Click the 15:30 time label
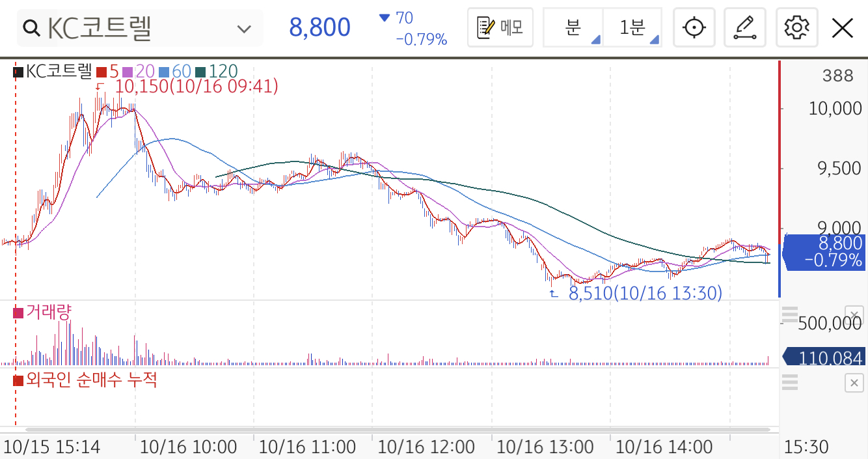 pos(806,447)
